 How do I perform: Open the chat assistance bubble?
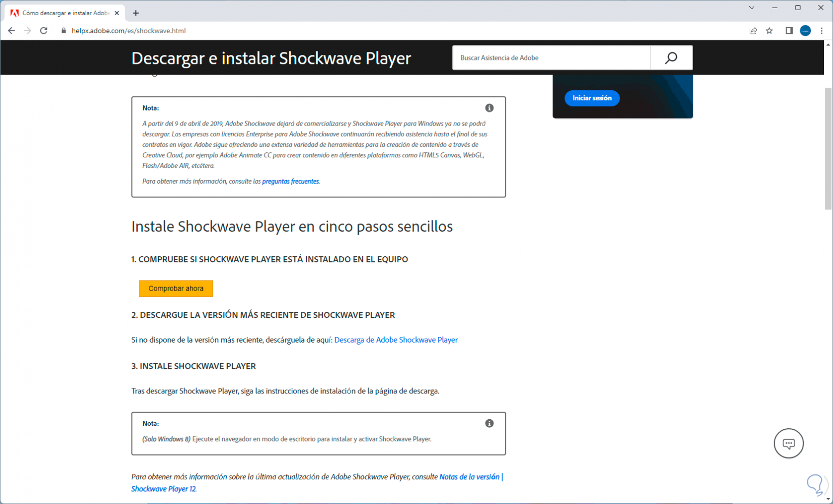click(x=789, y=443)
